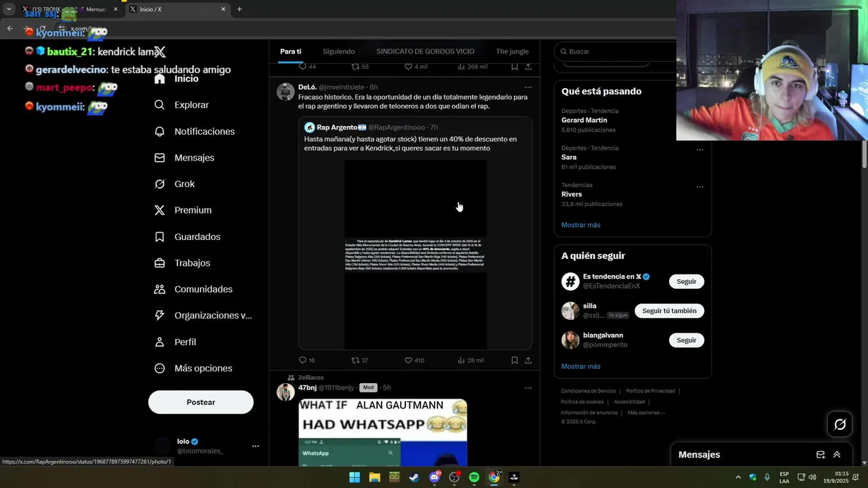
Task: Open options for Rivers trend
Action: 700,187
